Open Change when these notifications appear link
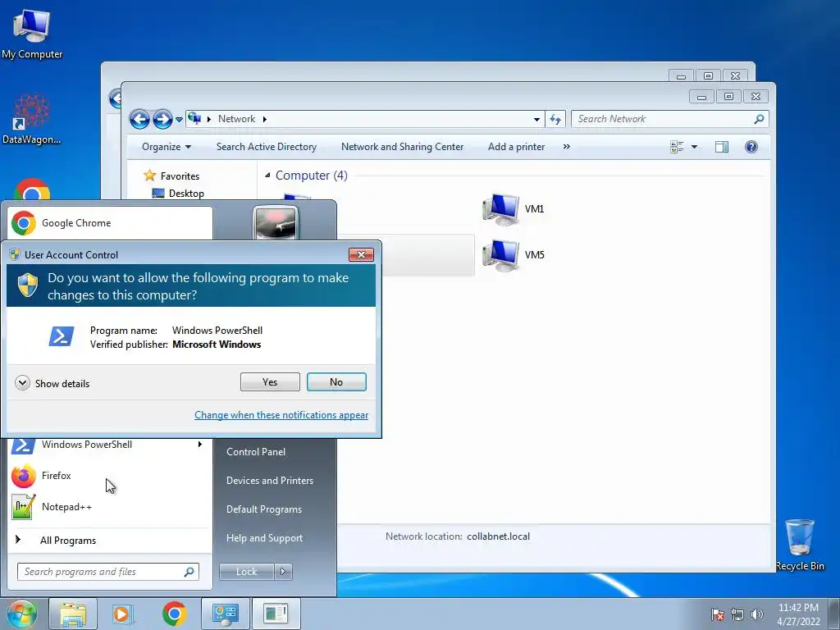The height and width of the screenshot is (630, 840). pos(281,415)
